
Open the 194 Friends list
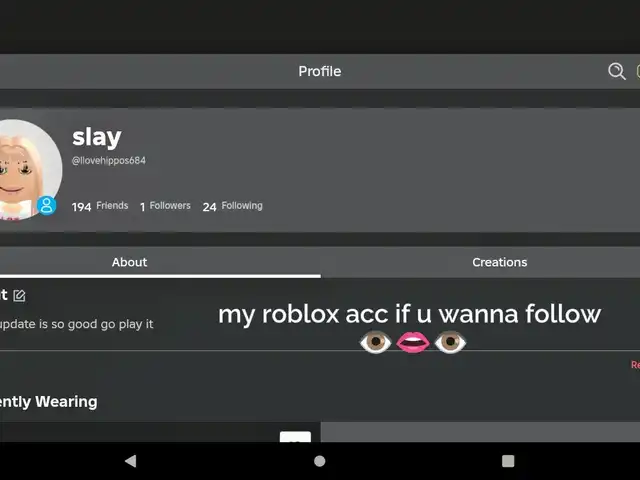pyautogui.click(x=100, y=206)
